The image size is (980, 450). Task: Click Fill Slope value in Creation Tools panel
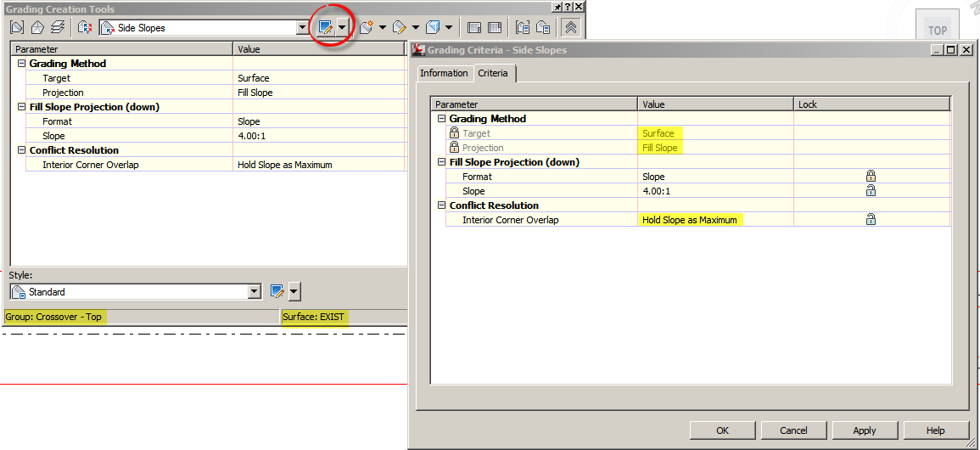pyautogui.click(x=255, y=93)
